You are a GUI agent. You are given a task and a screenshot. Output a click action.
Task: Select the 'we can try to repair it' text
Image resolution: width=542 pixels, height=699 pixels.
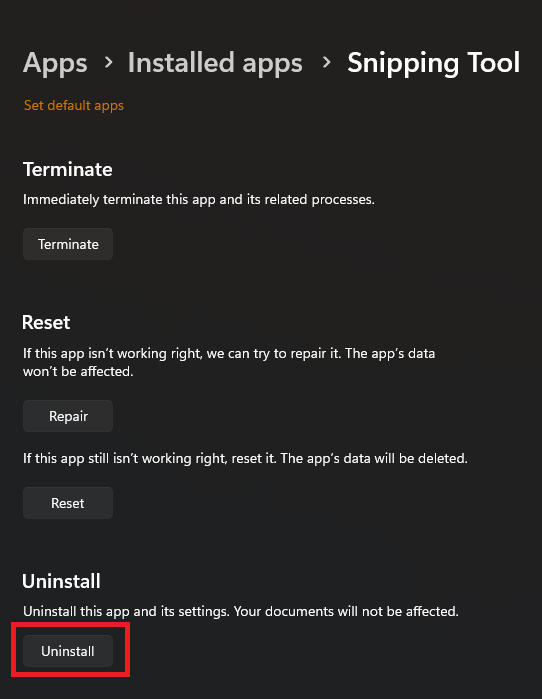274,354
